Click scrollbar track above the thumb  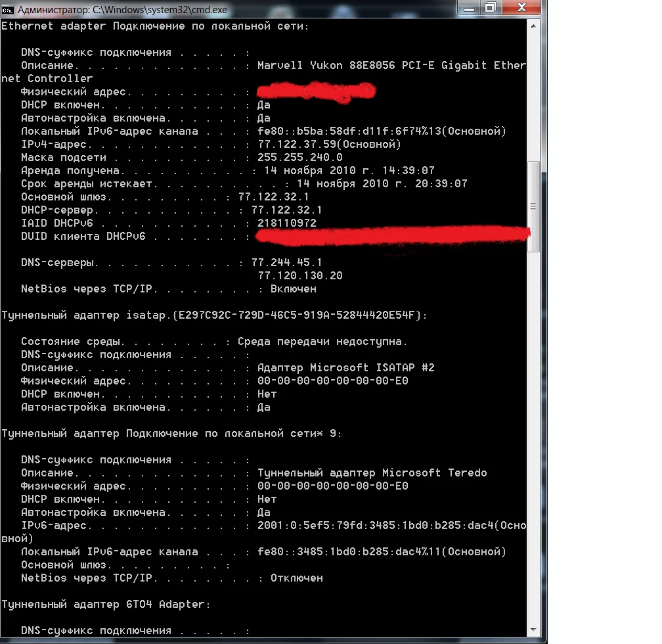(x=534, y=97)
